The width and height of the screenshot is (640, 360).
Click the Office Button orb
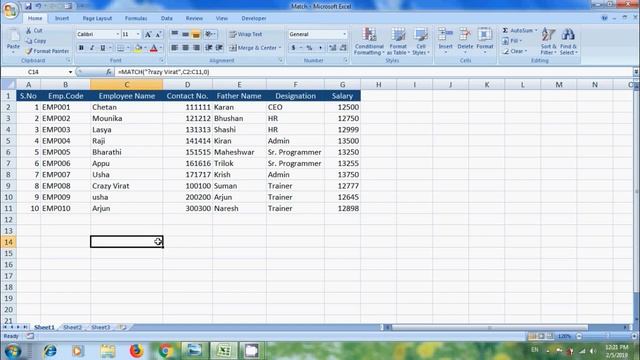pos(10,10)
